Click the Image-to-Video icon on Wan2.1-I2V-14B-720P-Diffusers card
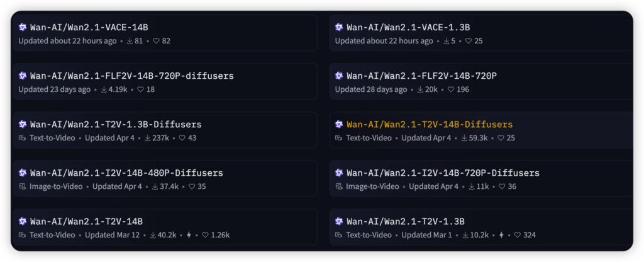This screenshot has width=644, height=262. point(339,186)
